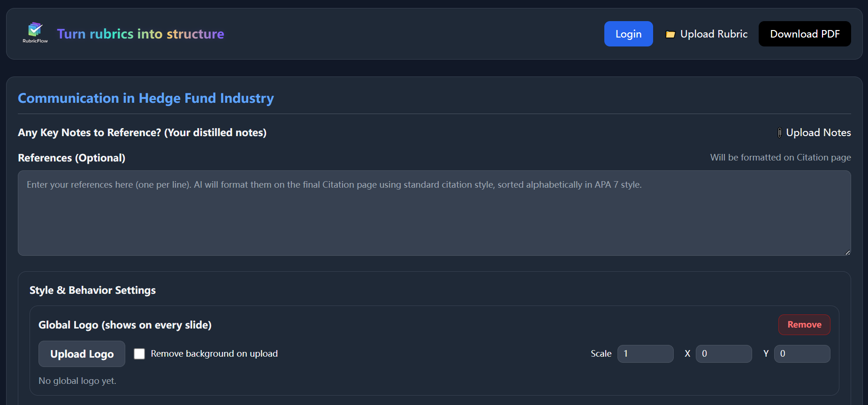Select the Y offset input field

point(801,354)
